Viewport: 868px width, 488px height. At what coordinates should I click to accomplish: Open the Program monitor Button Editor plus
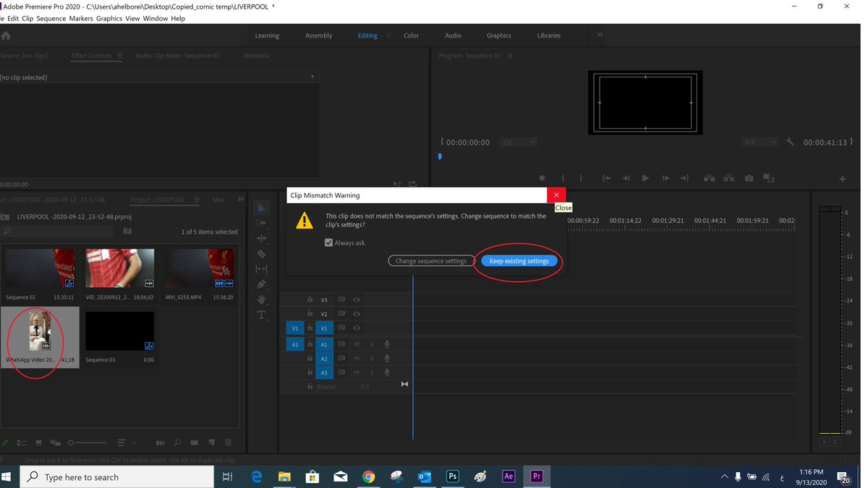(x=843, y=179)
